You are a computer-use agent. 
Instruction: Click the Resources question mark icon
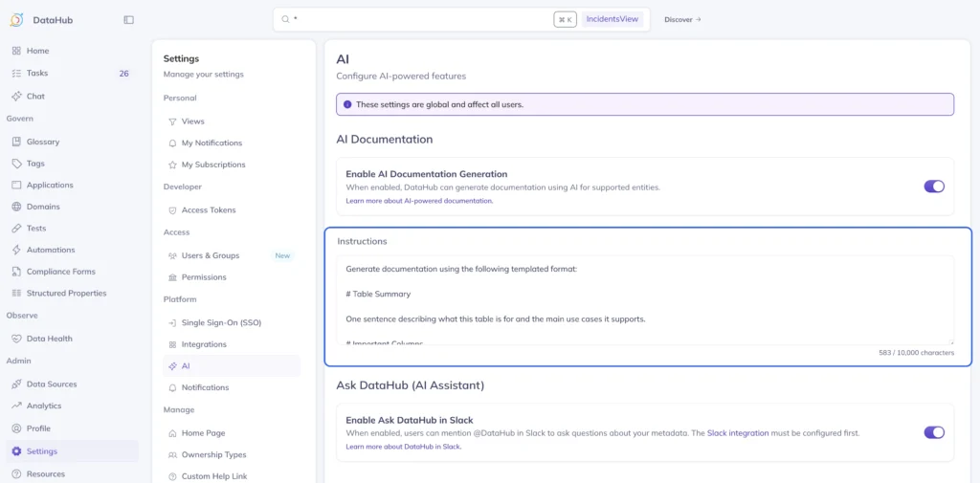click(x=17, y=473)
